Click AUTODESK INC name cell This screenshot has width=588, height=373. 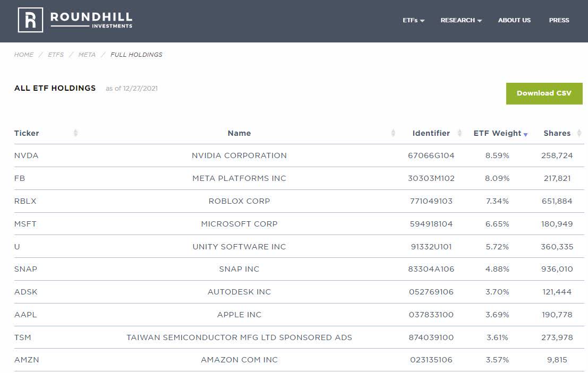[239, 292]
